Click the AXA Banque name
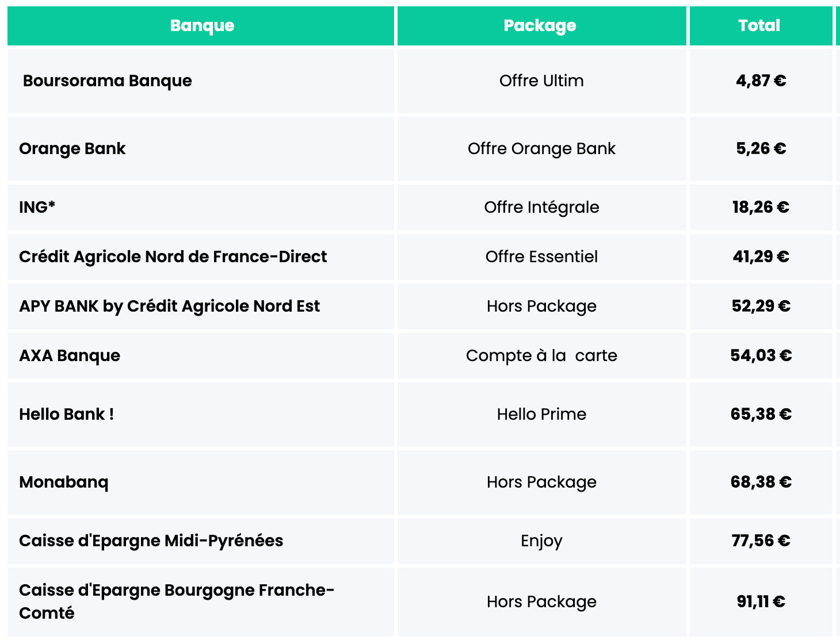 pos(70,356)
